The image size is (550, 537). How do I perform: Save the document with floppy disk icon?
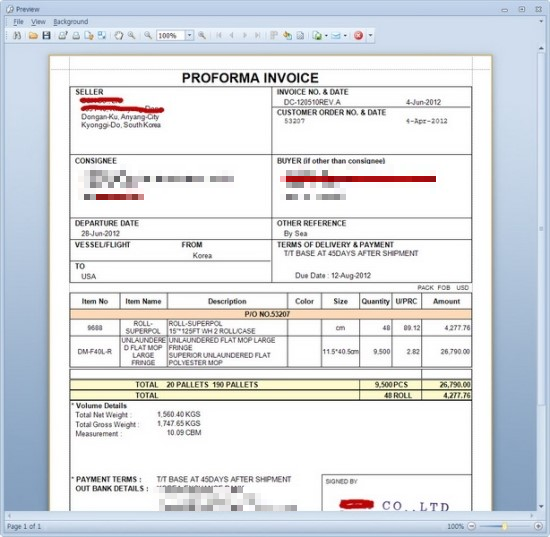coord(46,35)
